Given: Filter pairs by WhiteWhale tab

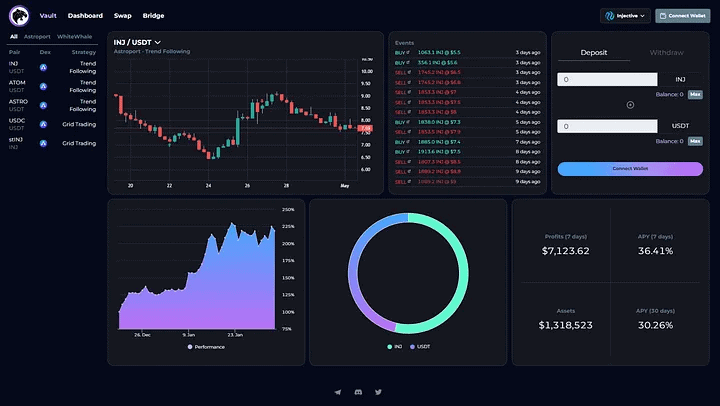Looking at the screenshot, I should [x=74, y=36].
